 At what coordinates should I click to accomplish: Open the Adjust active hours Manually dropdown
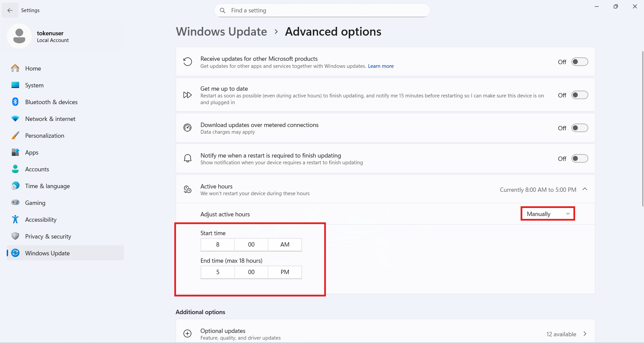pyautogui.click(x=548, y=214)
